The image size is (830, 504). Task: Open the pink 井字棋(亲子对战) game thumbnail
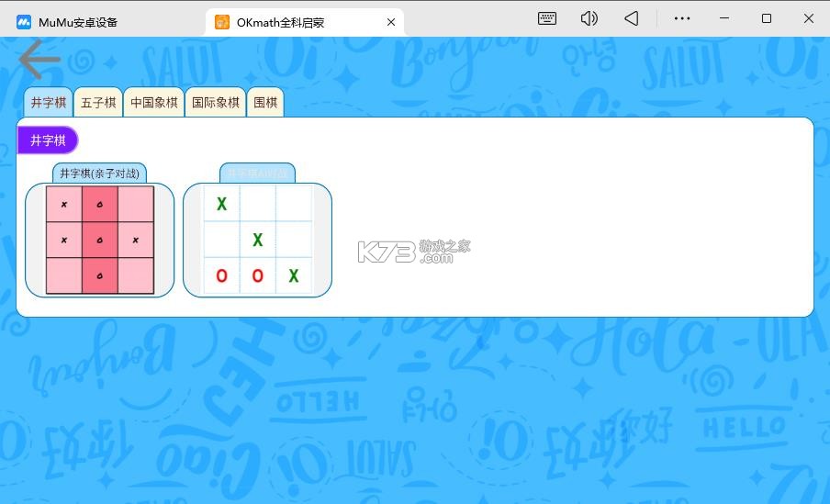(x=99, y=240)
